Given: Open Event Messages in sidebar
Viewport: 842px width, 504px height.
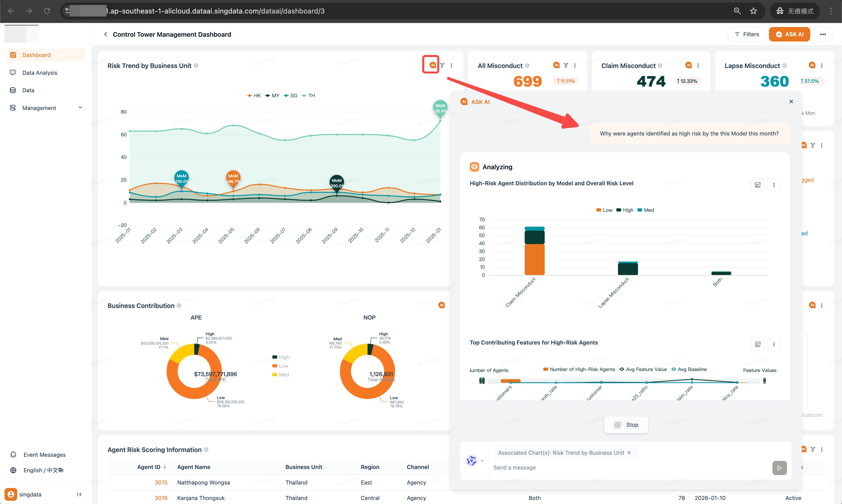Looking at the screenshot, I should [x=44, y=455].
